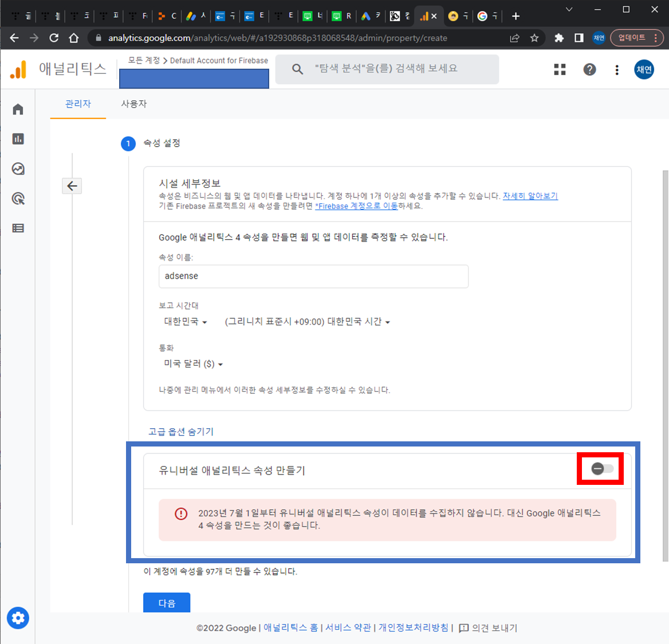Open Reports bar-chart icon in sidebar
The width and height of the screenshot is (669, 644).
click(x=18, y=139)
